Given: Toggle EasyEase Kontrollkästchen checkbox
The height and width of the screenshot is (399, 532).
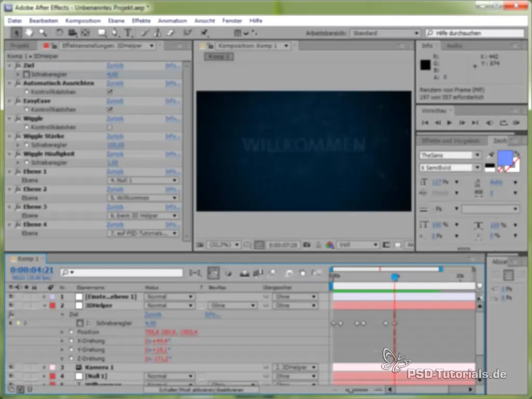Looking at the screenshot, I should point(110,109).
